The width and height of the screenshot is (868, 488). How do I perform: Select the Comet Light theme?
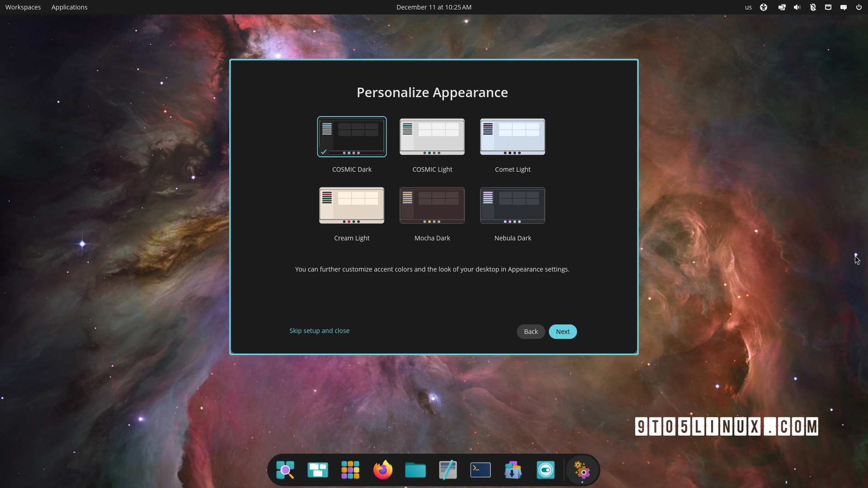[513, 137]
